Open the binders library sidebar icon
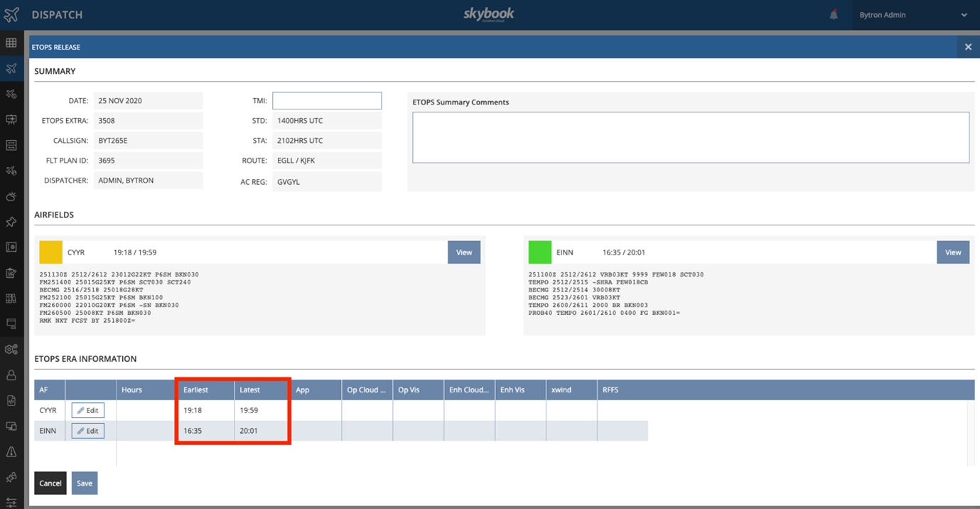Viewport: 980px width, 509px height. point(11,299)
